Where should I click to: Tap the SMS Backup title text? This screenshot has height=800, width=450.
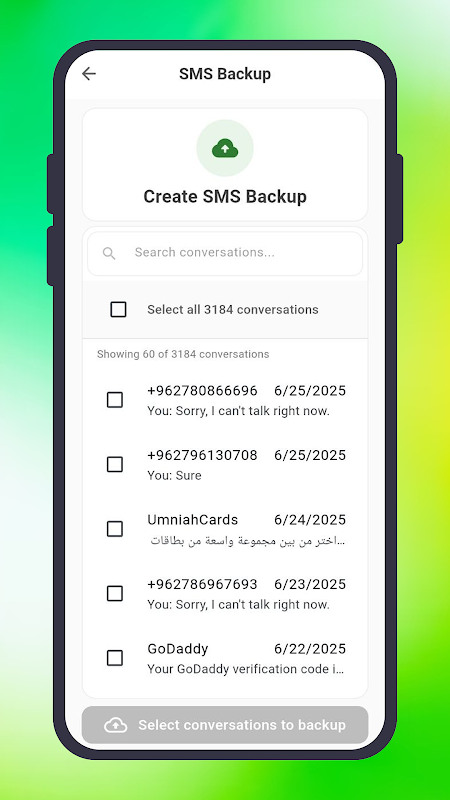click(225, 74)
